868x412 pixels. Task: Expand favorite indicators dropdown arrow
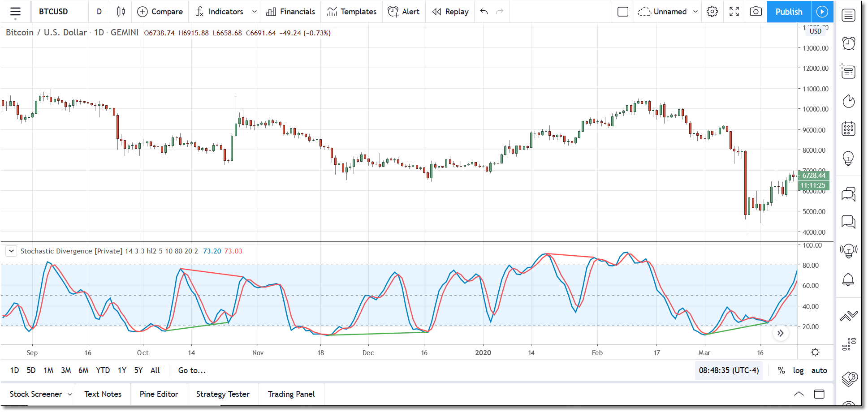255,12
